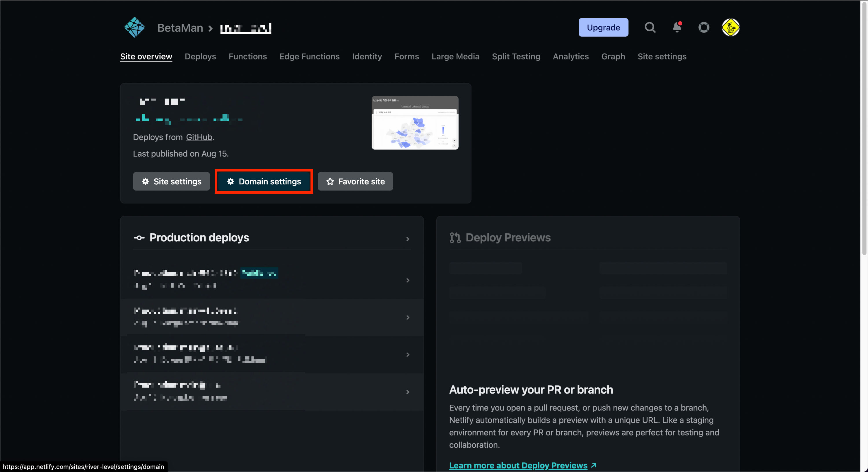This screenshot has height=472, width=868.
Task: Click the Production deploys commit icon
Action: pyautogui.click(x=139, y=238)
